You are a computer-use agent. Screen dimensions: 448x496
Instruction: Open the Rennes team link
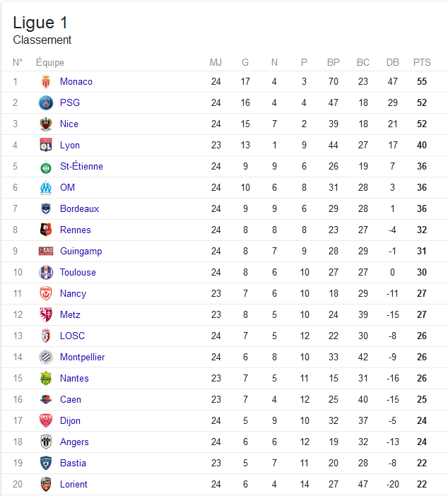76,230
